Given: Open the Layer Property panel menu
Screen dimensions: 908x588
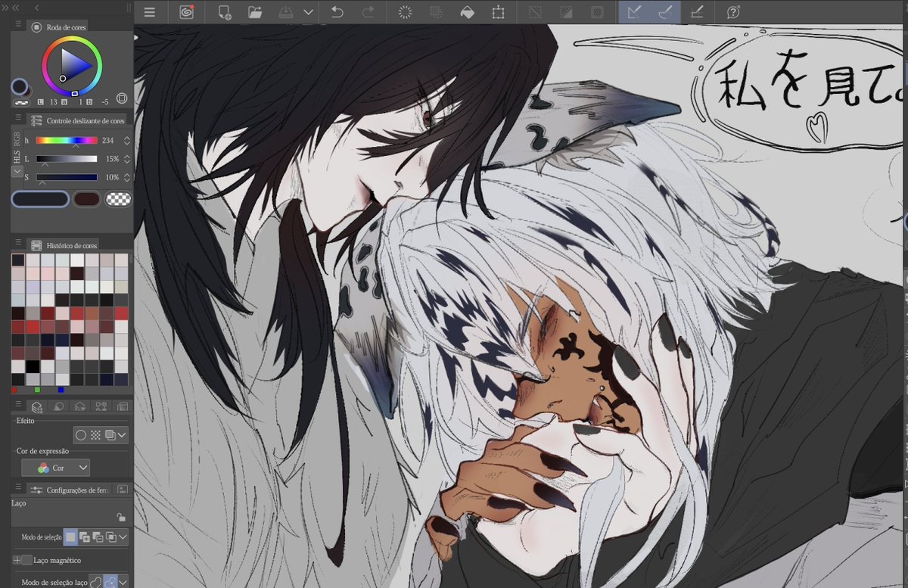Looking at the screenshot, I should click(x=18, y=405).
